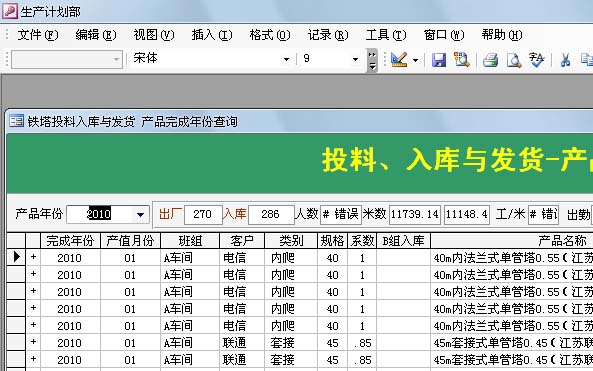The image size is (593, 371).
Task: Open the 记录(R) menu
Action: [x=328, y=35]
